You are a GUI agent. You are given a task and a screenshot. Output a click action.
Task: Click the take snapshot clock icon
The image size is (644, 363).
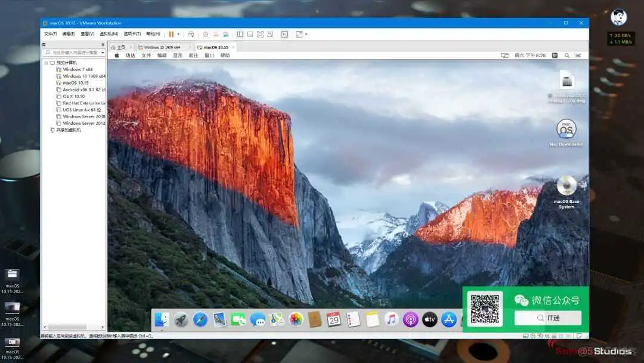click(205, 34)
